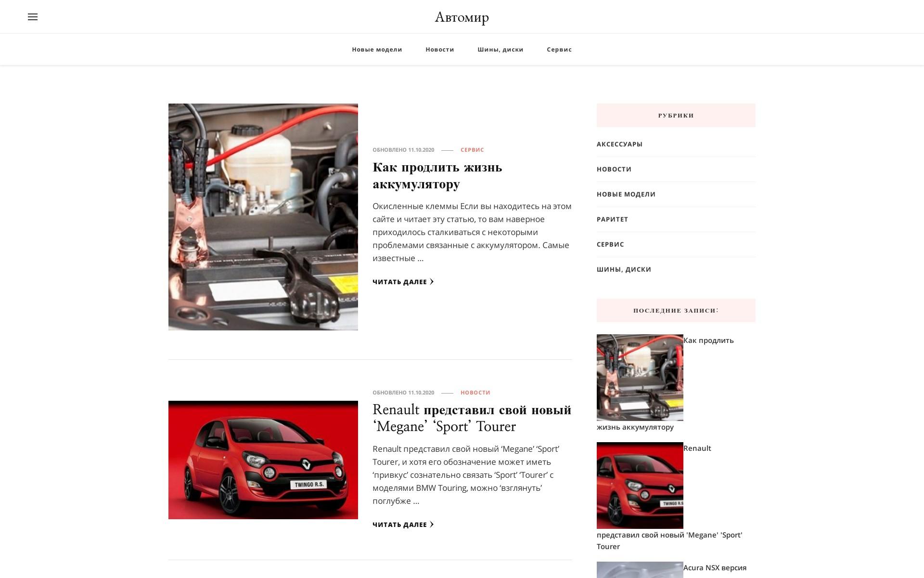Click sidebar recent post Acura NSX версия

[x=715, y=568]
